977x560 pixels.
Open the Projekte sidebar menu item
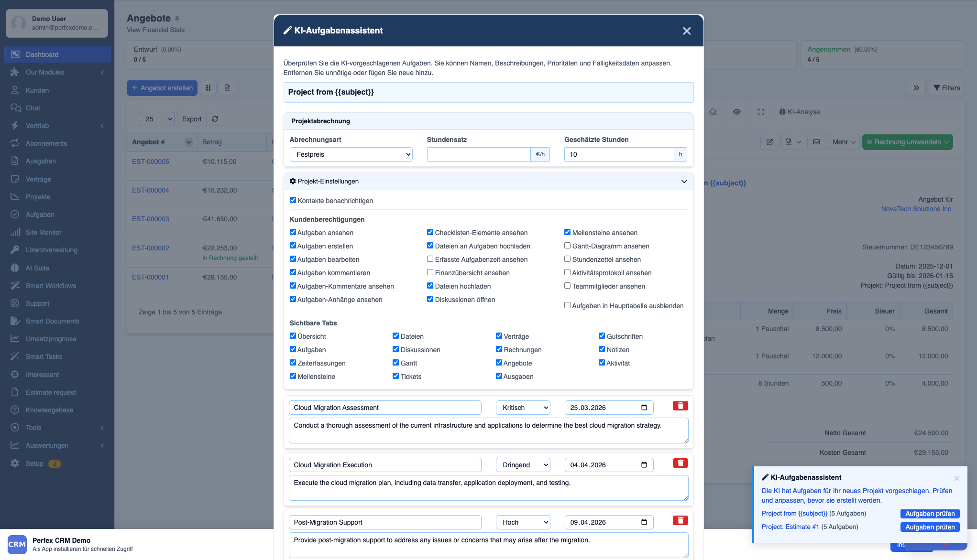[38, 197]
